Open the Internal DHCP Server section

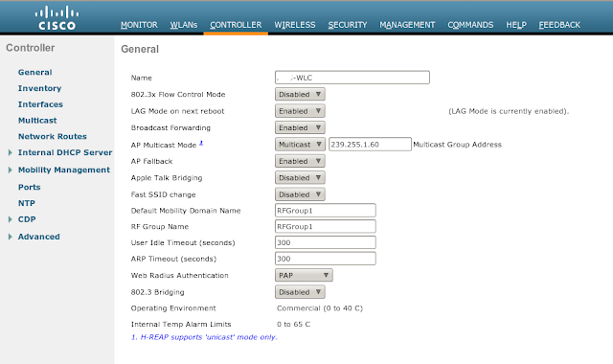[x=65, y=152]
